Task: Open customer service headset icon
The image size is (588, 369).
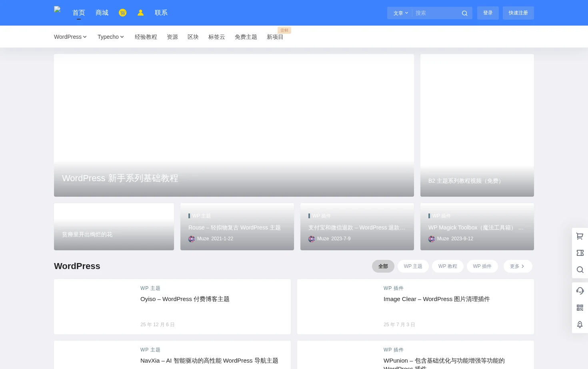Action: [x=580, y=291]
